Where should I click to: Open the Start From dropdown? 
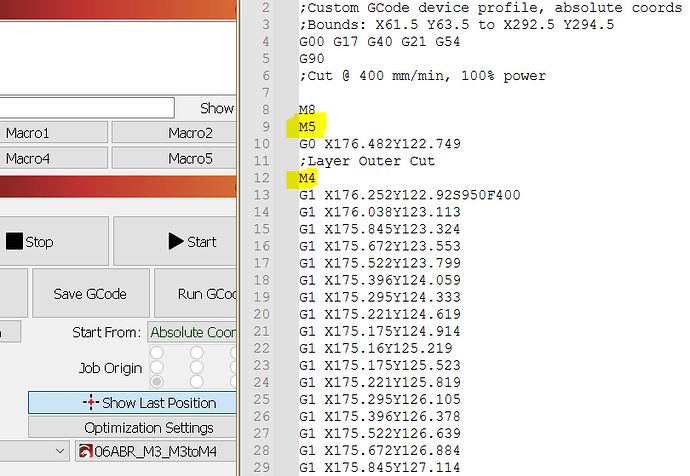(x=192, y=332)
